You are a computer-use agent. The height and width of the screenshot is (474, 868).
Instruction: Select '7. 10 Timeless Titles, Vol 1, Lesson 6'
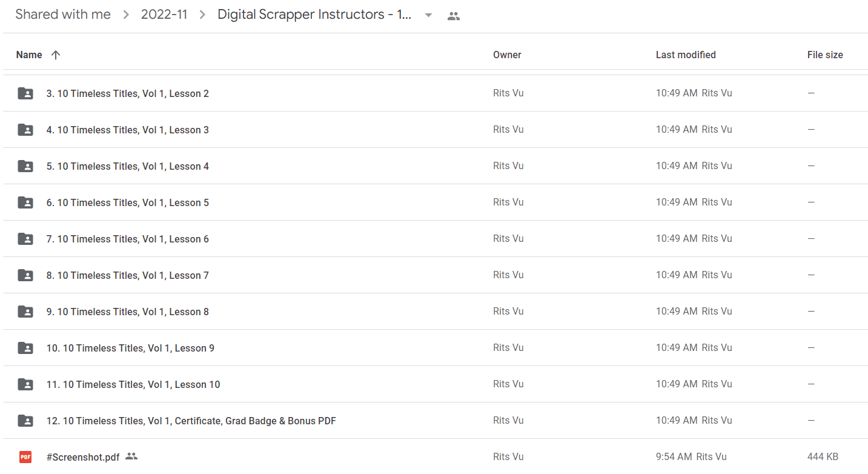click(x=128, y=239)
